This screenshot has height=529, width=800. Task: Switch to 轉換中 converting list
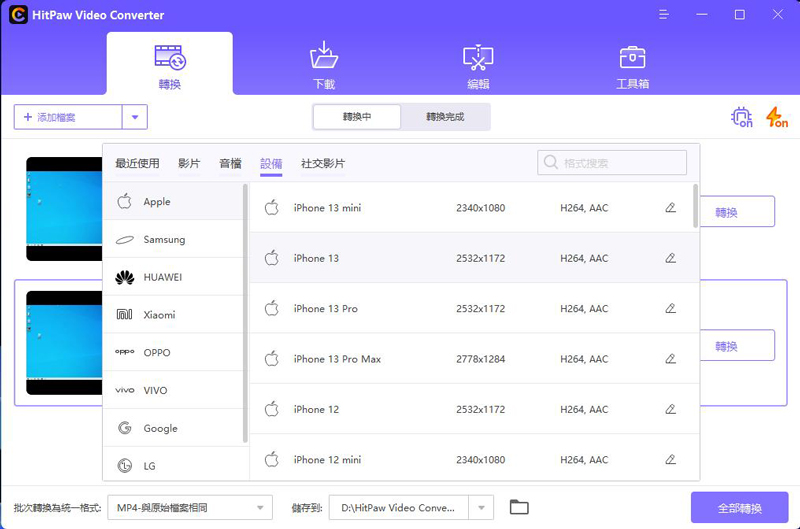coord(357,117)
